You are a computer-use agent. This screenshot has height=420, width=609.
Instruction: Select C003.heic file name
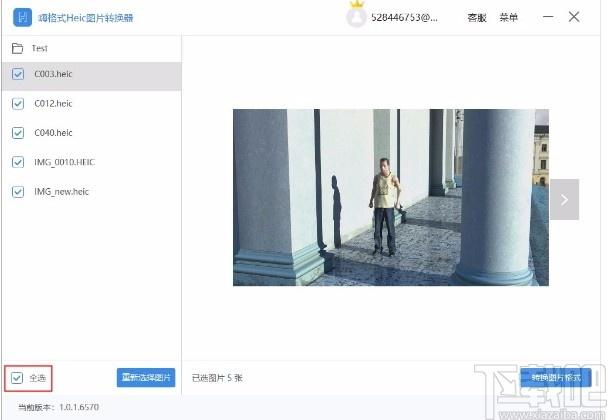pyautogui.click(x=53, y=74)
